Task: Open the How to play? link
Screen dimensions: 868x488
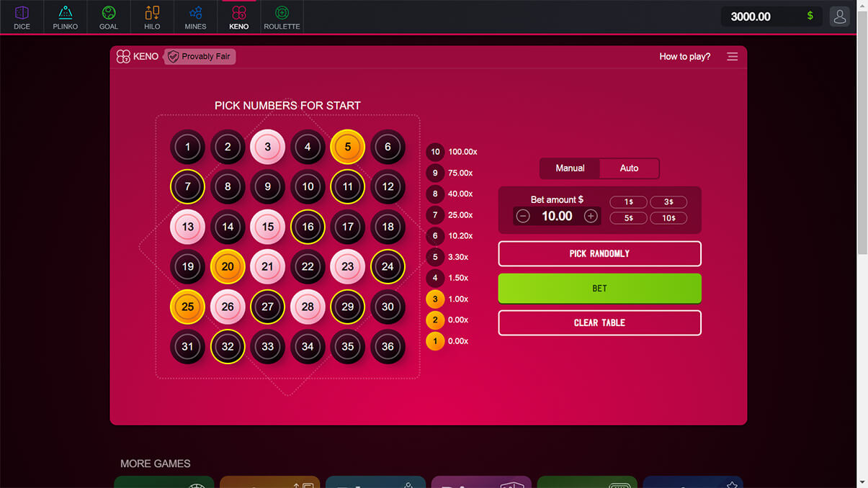Action: [684, 56]
